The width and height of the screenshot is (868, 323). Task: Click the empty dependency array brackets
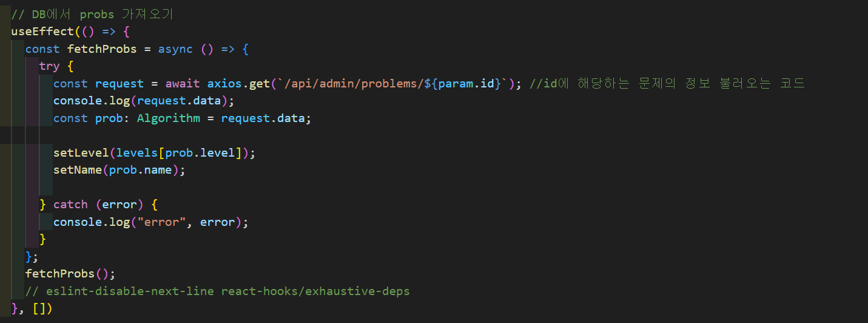pyautogui.click(x=39, y=309)
